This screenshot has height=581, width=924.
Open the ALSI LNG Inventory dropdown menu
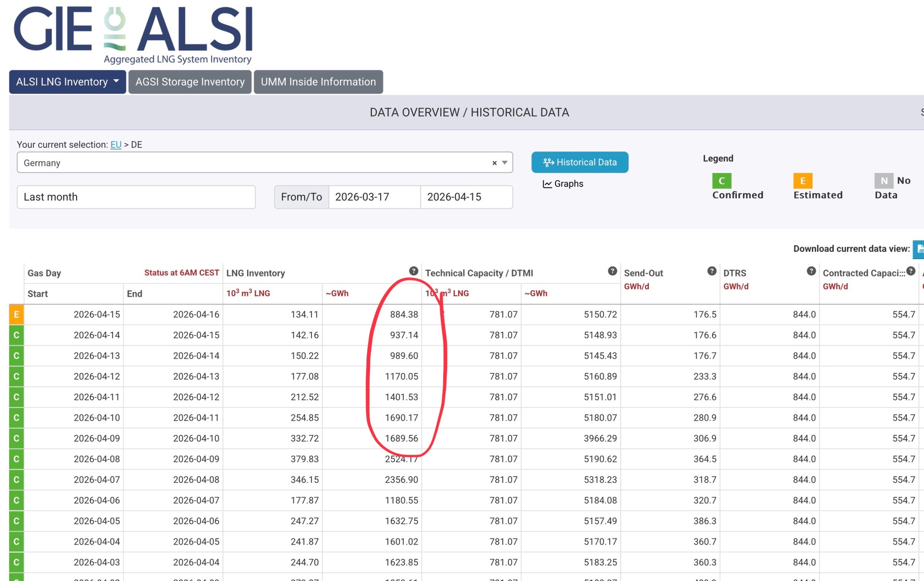point(67,82)
